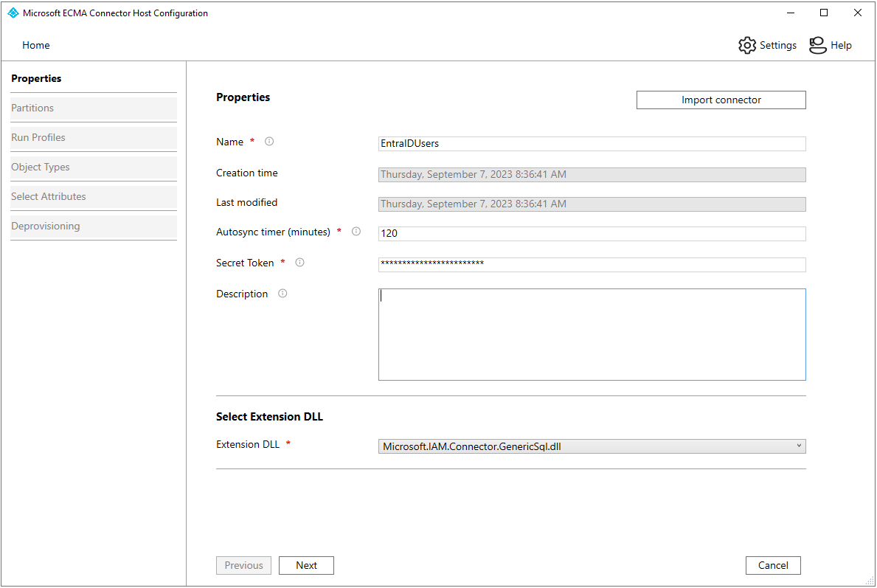The height and width of the screenshot is (588, 877).
Task: Click the Cancel button
Action: click(773, 565)
